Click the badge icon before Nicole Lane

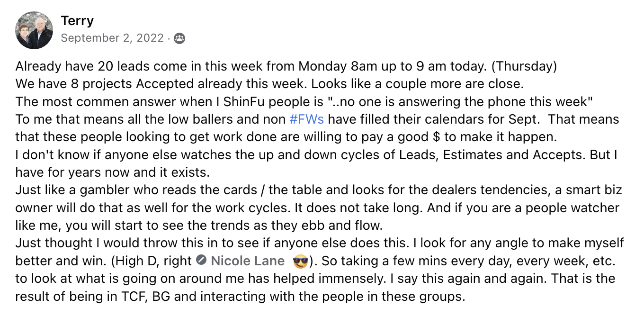pos(201,261)
